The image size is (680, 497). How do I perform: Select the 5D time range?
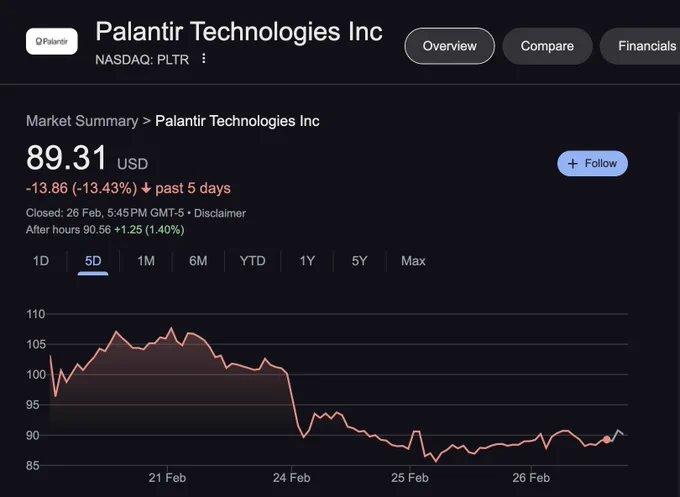click(x=93, y=261)
